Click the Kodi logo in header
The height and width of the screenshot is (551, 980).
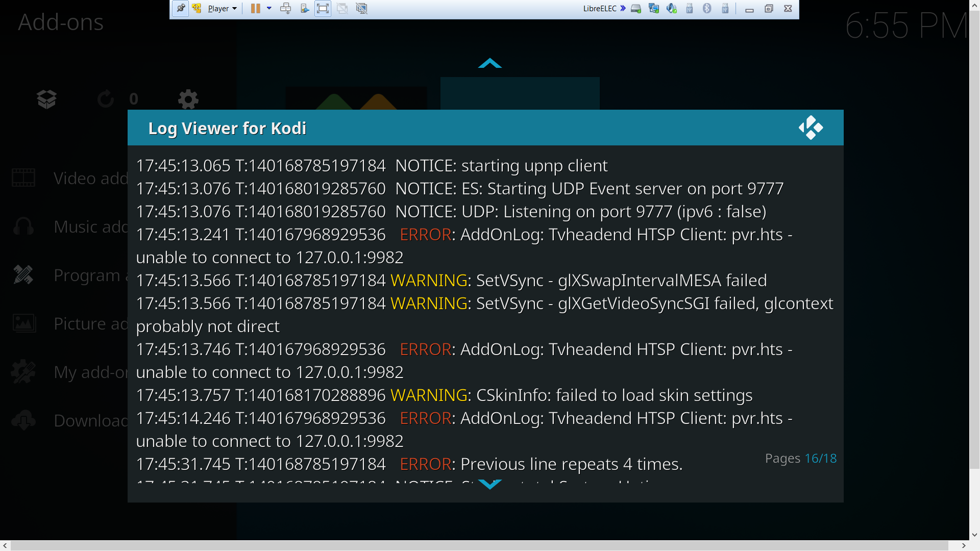[x=811, y=128]
